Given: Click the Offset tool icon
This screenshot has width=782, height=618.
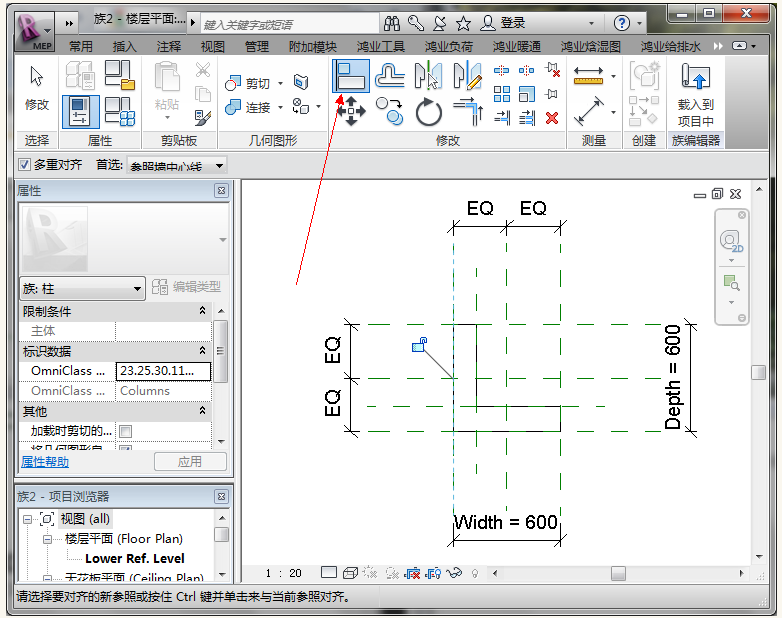Looking at the screenshot, I should click(x=390, y=76).
